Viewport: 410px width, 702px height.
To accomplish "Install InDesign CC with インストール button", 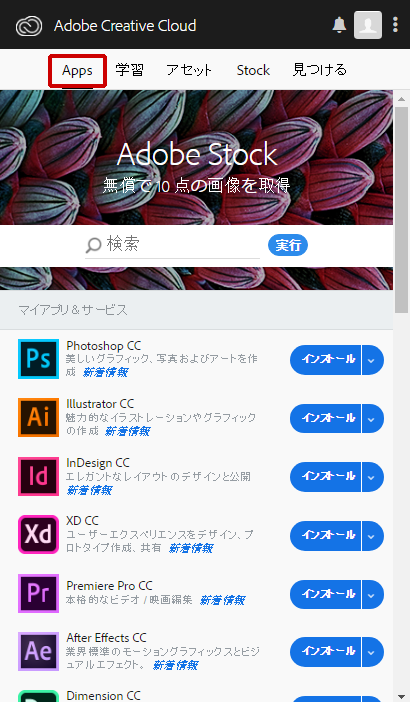I will (325, 477).
